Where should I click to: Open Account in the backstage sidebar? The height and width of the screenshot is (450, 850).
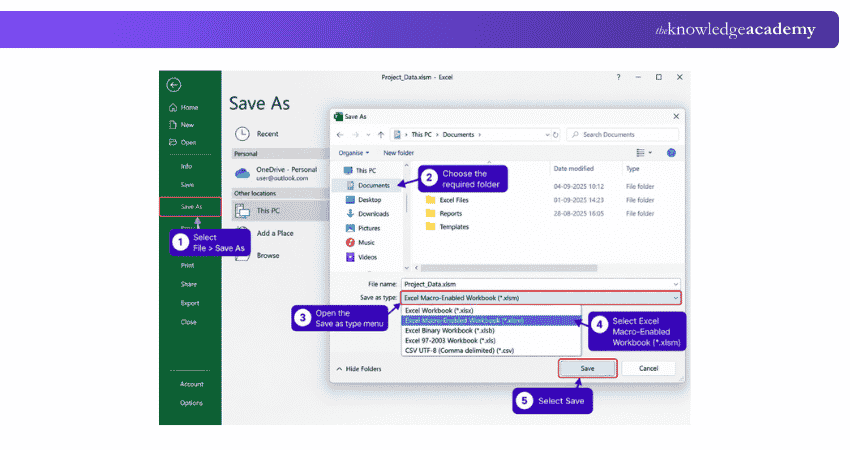click(192, 384)
